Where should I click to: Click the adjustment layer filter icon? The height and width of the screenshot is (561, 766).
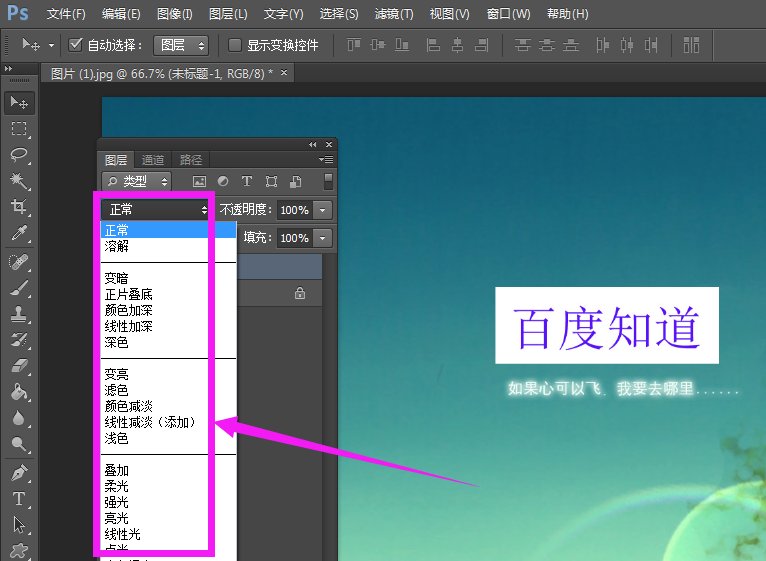coord(223,182)
